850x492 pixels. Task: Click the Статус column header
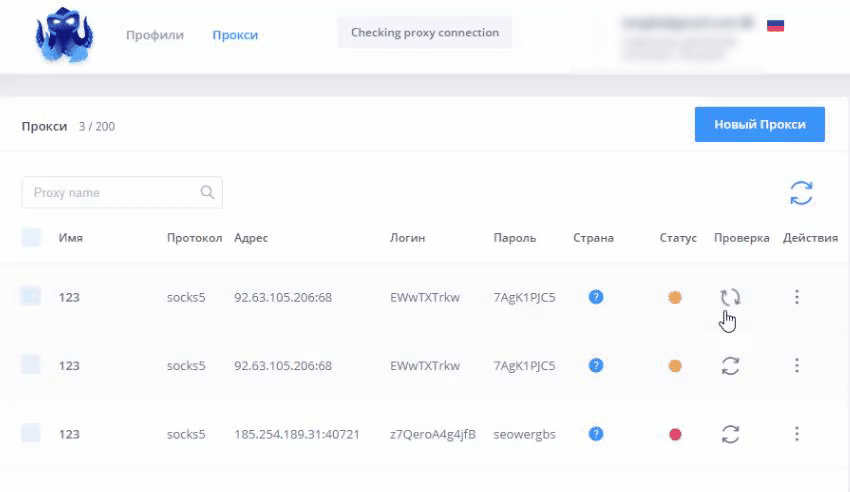pyautogui.click(x=678, y=238)
